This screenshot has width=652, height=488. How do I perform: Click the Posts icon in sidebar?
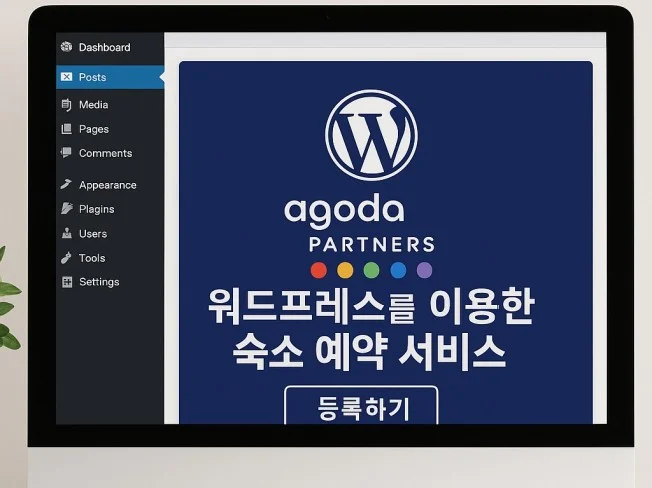tap(66, 77)
